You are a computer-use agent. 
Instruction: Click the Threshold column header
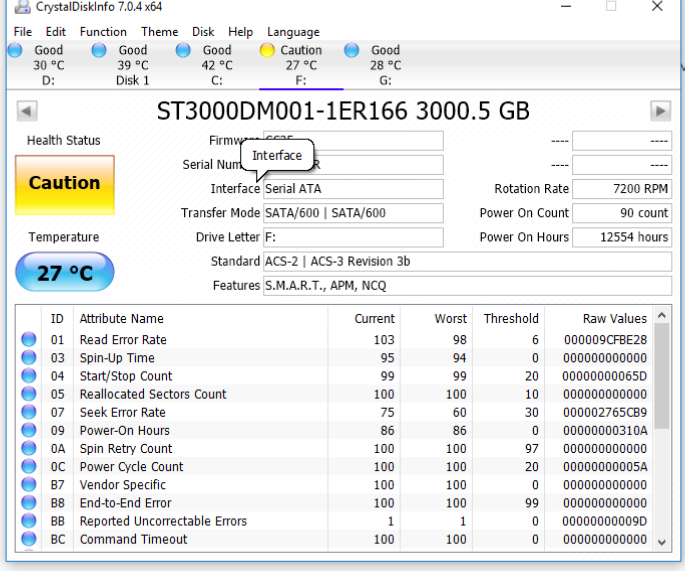pos(508,318)
